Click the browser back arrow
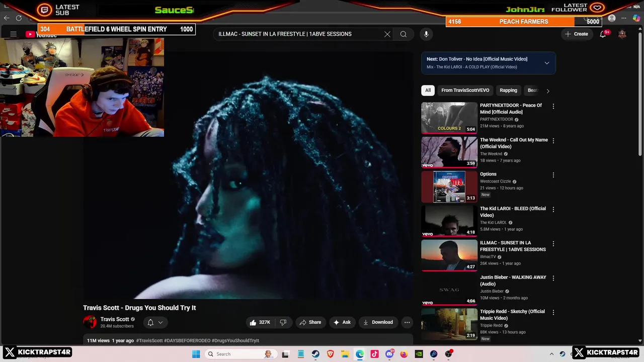Viewport: 644px width, 362px height. (x=7, y=18)
